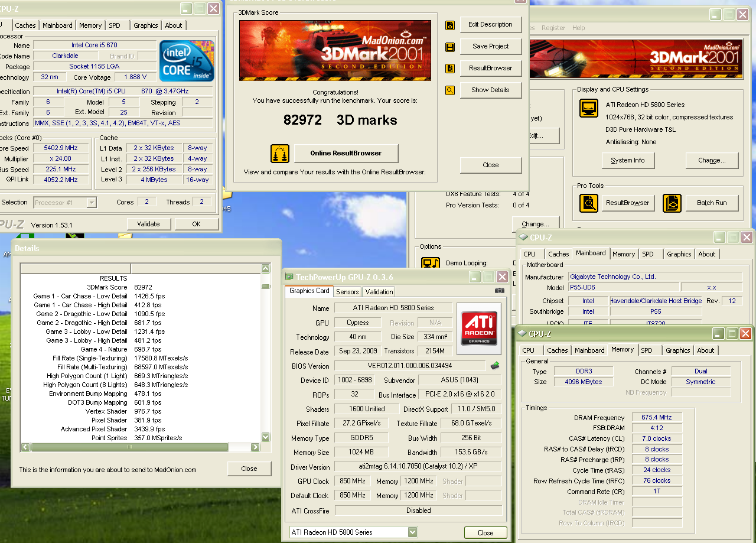The height and width of the screenshot is (543, 756).
Task: Select the Graphics Card tab in GPU-Z
Action: [309, 291]
